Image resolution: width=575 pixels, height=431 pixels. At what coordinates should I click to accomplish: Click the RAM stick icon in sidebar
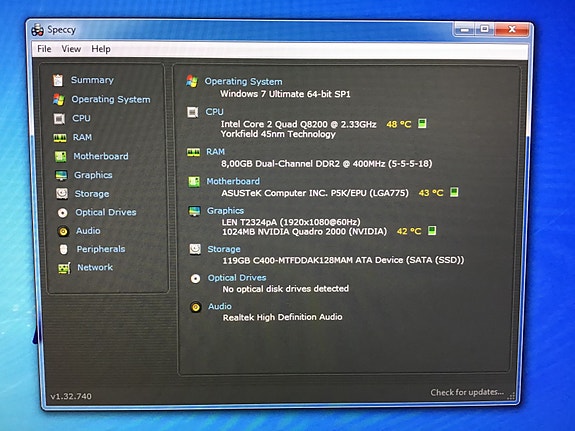(x=60, y=138)
